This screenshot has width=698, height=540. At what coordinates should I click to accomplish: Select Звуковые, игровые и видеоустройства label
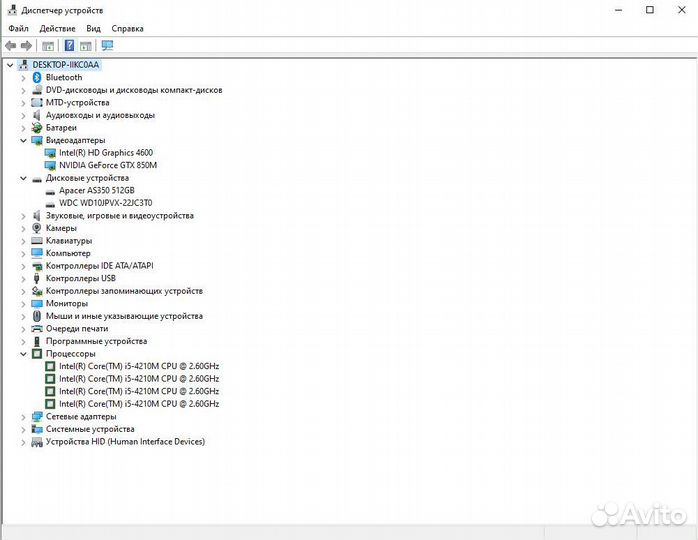(120, 215)
